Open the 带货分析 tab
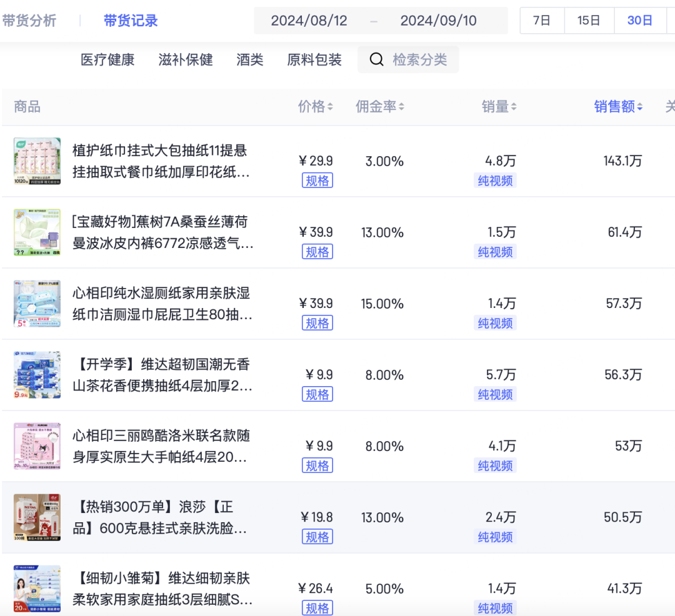The image size is (675, 616). pos(29,20)
